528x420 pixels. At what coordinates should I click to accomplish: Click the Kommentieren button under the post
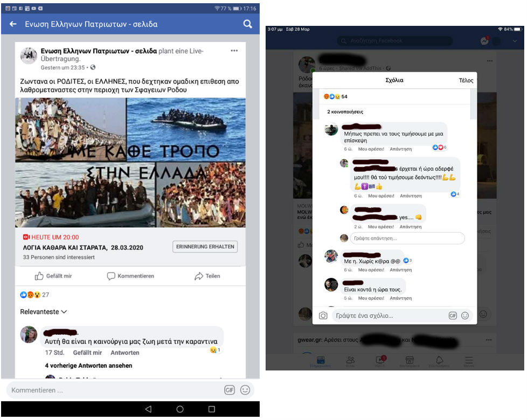click(130, 276)
